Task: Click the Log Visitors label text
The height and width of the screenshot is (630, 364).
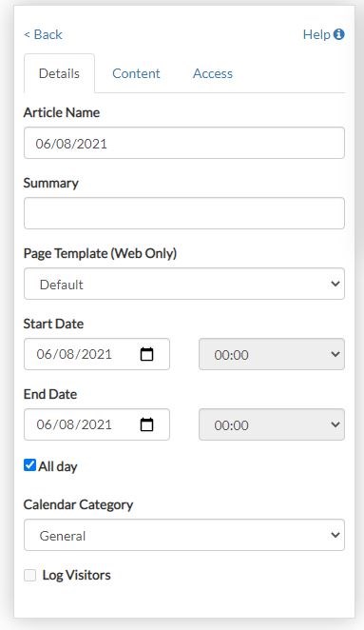Action: [x=77, y=575]
